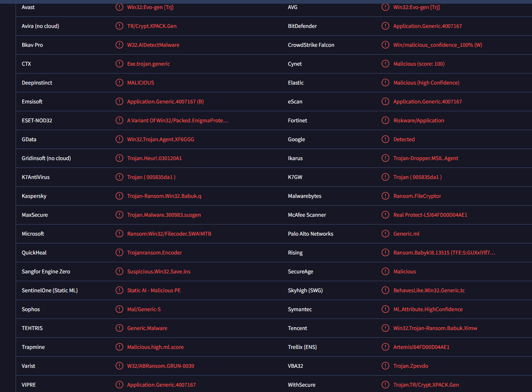
Task: Click the warning icon for CrowdStrike Falcon
Action: point(385,45)
